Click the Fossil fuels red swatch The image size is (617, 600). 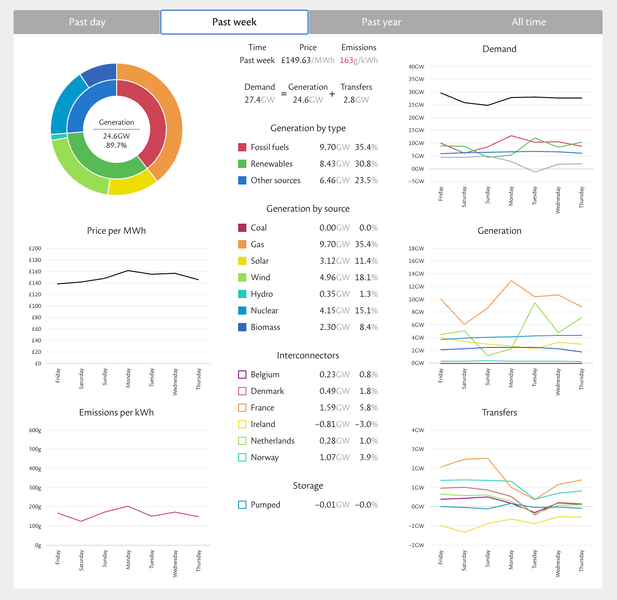(242, 147)
